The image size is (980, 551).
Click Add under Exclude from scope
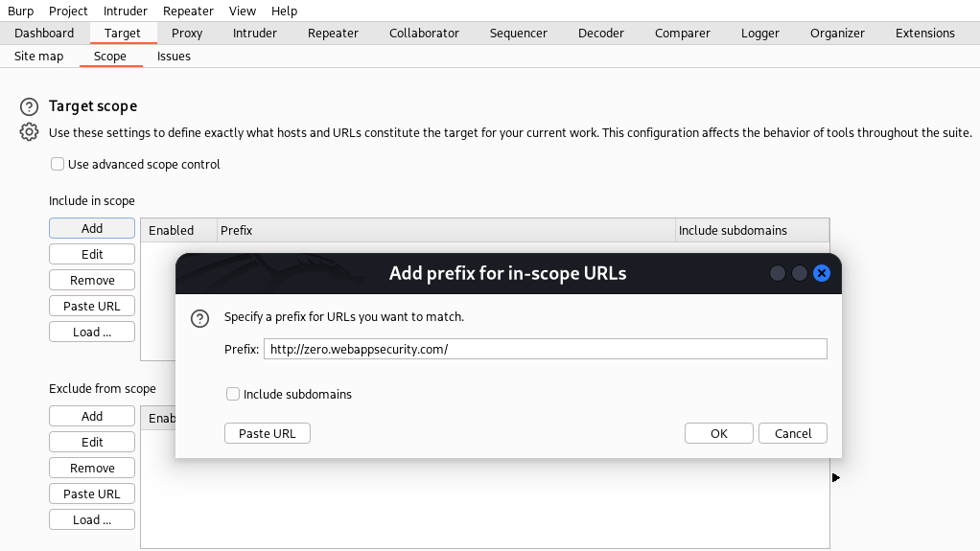point(92,416)
